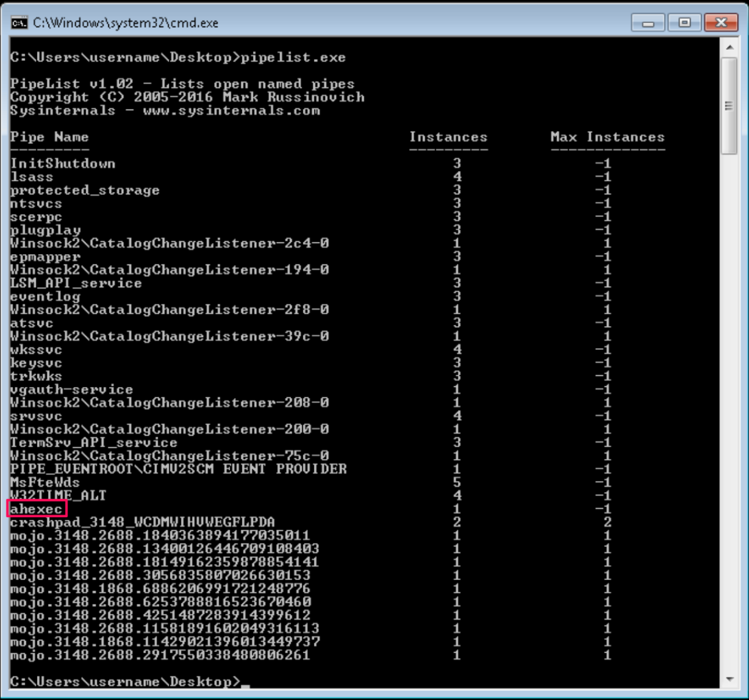Screen dimensions: 749x700
Task: Click the 'epmapper' pipe name
Action: pyautogui.click(x=45, y=257)
